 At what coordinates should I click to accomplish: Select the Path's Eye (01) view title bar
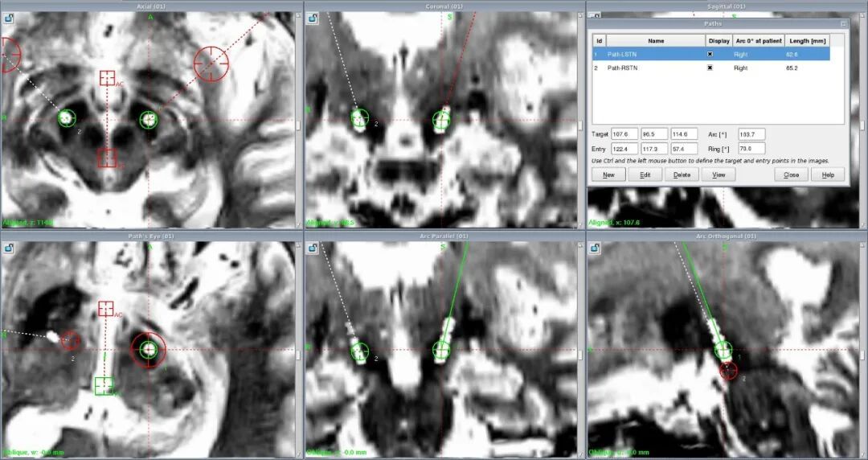(x=151, y=236)
